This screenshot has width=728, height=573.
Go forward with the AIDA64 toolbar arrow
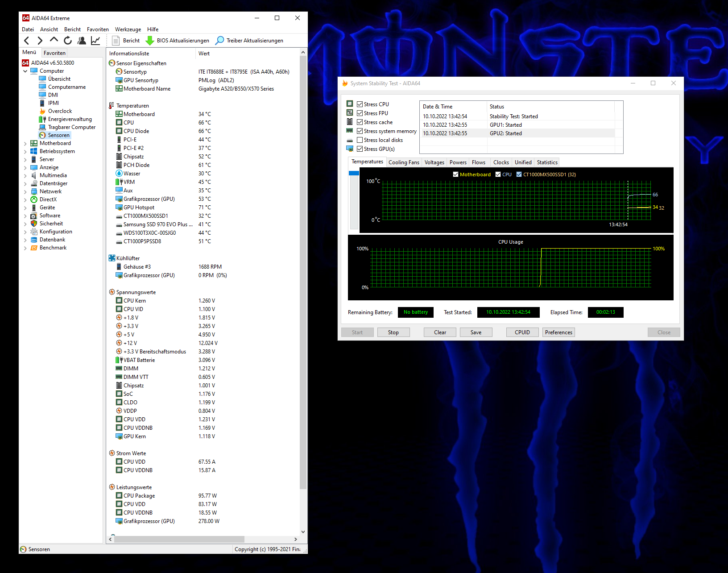click(x=40, y=41)
